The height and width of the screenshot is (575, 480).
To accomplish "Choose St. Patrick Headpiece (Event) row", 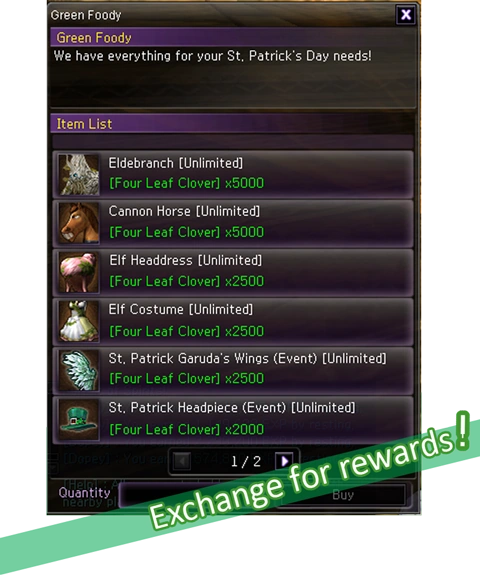I will coord(233,420).
